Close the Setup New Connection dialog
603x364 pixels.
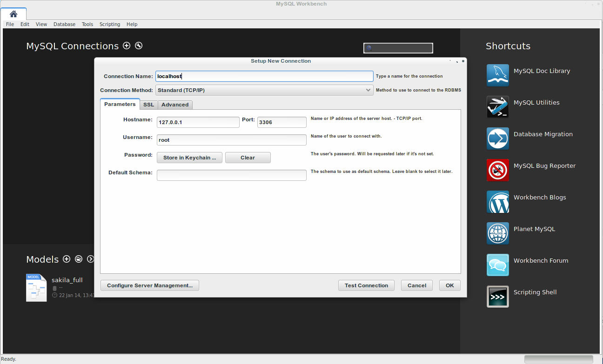point(463,61)
